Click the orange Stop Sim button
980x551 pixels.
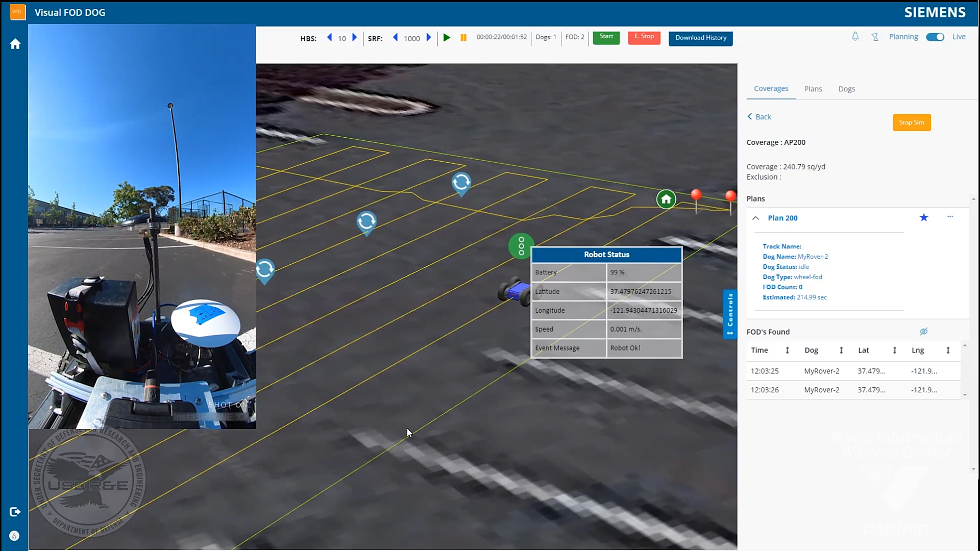(912, 122)
